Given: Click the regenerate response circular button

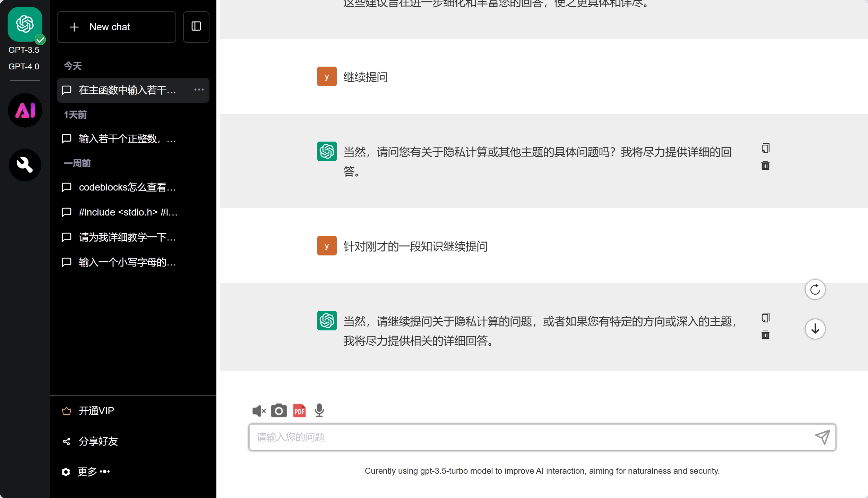Looking at the screenshot, I should [815, 289].
